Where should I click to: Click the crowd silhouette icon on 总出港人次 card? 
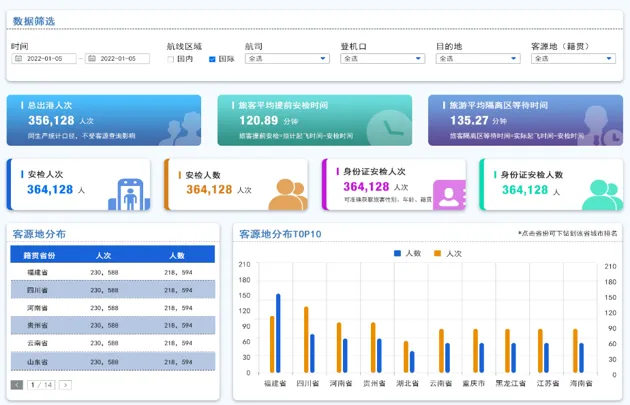(180, 129)
